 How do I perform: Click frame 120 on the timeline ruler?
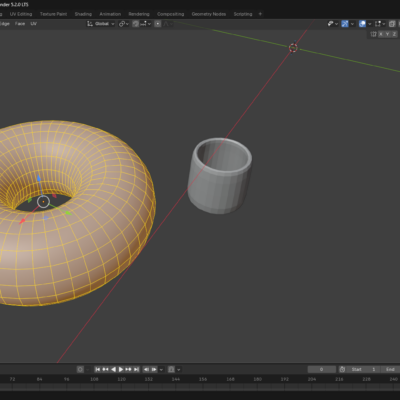click(122, 379)
